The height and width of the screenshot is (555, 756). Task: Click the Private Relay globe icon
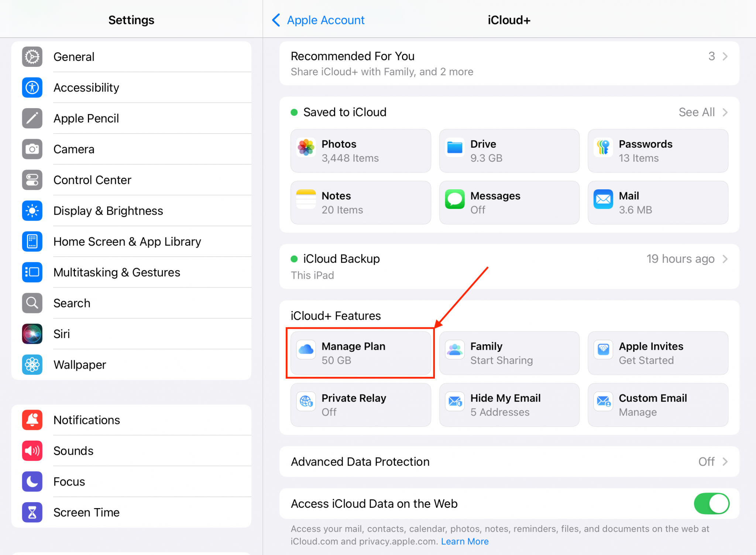click(306, 402)
